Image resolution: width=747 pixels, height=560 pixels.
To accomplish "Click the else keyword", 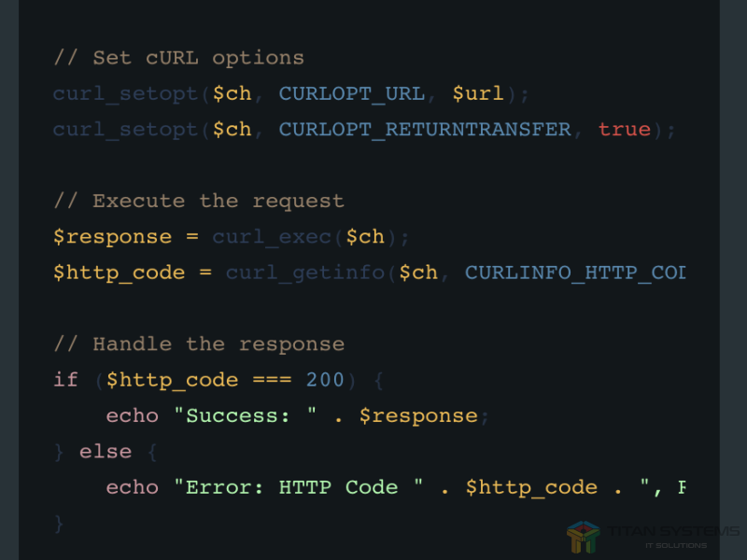I will tap(106, 451).
